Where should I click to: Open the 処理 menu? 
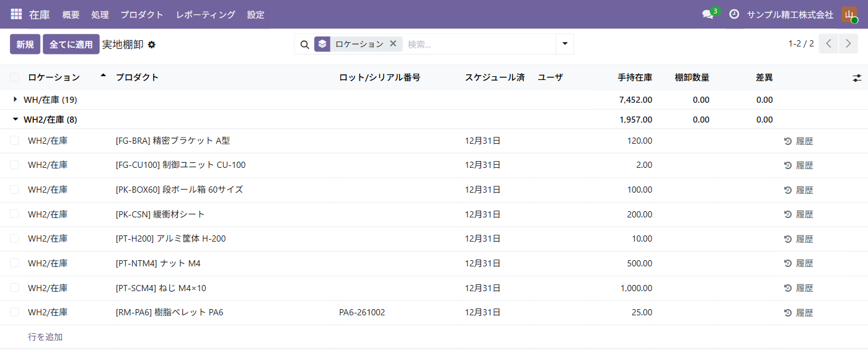click(x=100, y=14)
